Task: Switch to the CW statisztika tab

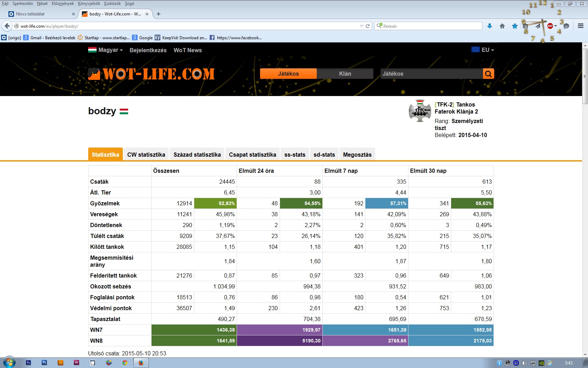Action: [x=146, y=155]
